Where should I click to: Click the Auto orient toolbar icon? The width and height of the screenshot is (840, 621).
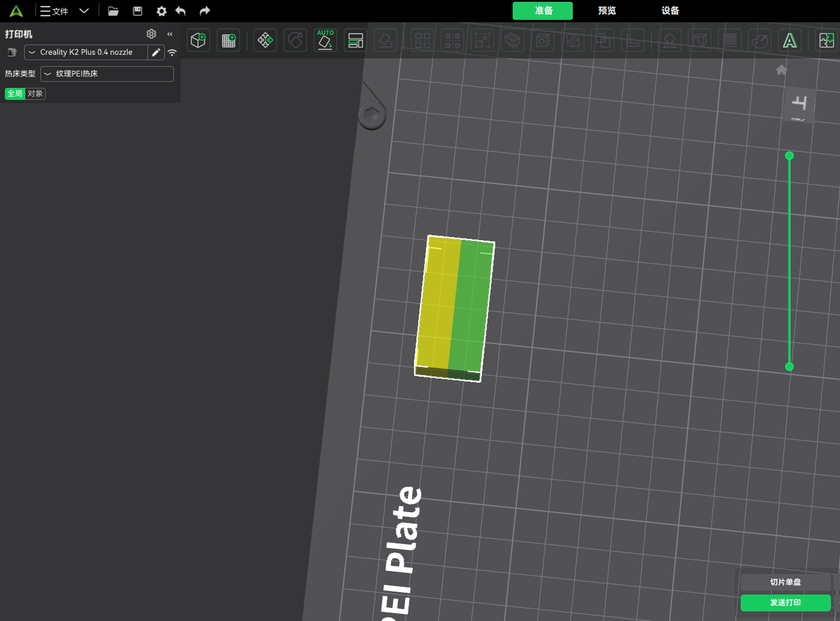pos(325,41)
